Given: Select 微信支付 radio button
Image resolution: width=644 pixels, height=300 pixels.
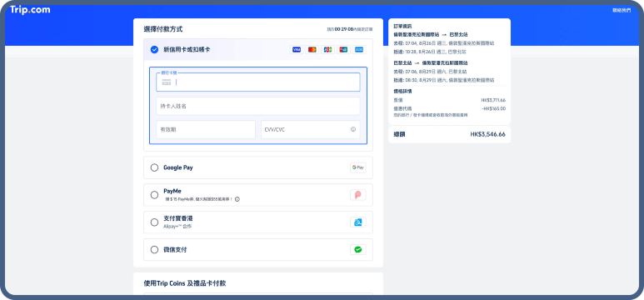Looking at the screenshot, I should pyautogui.click(x=154, y=249).
